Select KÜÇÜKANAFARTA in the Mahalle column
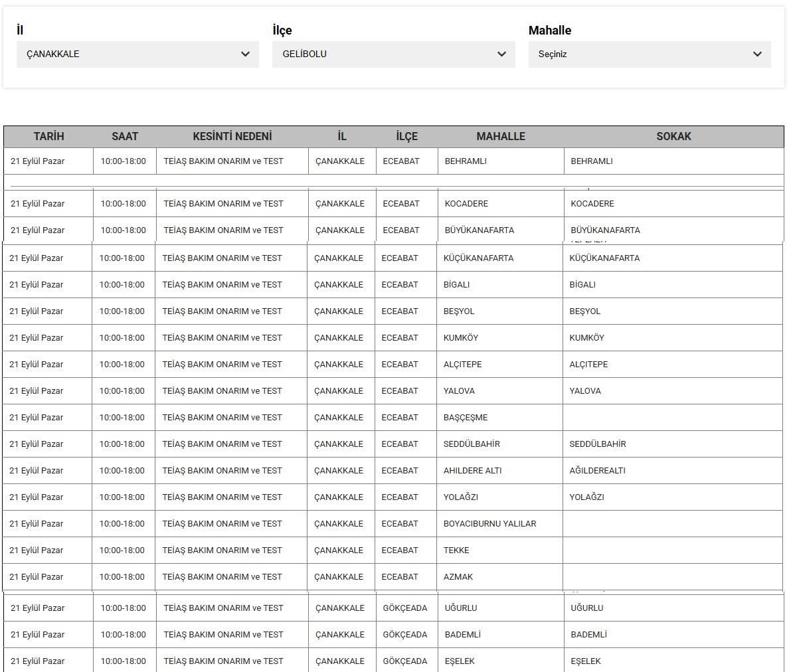 tap(478, 258)
